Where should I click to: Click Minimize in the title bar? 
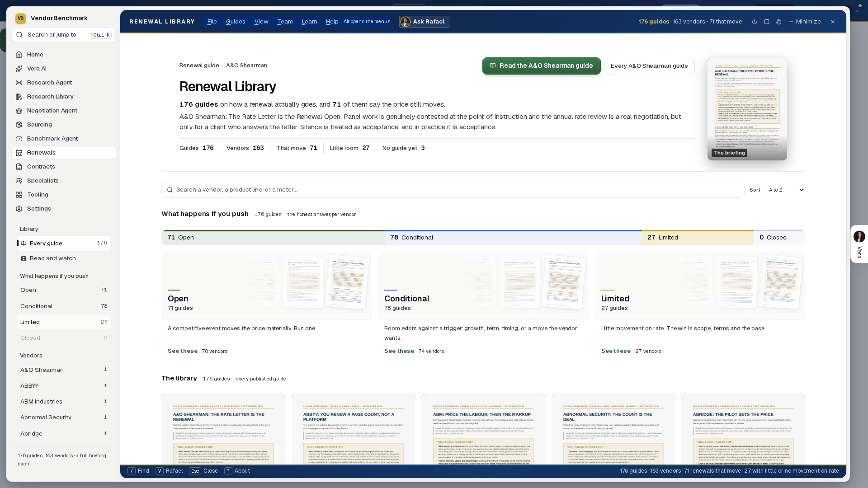click(805, 22)
